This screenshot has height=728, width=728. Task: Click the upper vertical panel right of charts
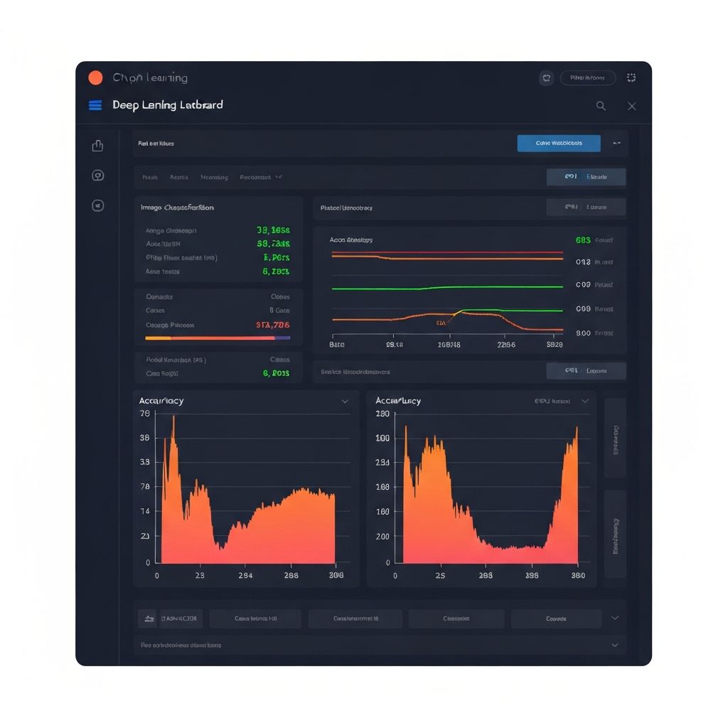(x=615, y=437)
